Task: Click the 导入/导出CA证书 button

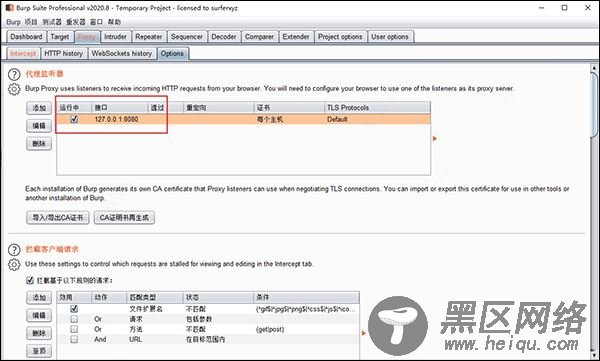Action: pyautogui.click(x=58, y=217)
